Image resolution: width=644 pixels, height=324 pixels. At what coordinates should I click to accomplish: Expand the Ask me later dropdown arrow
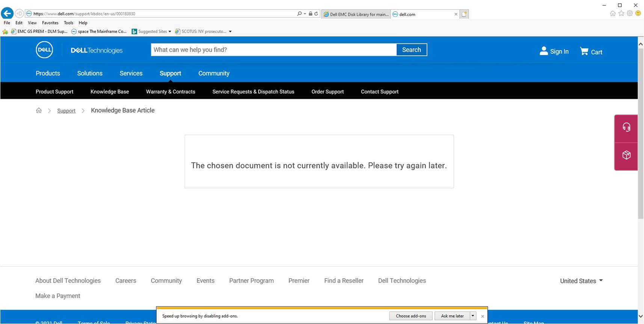coord(473,316)
